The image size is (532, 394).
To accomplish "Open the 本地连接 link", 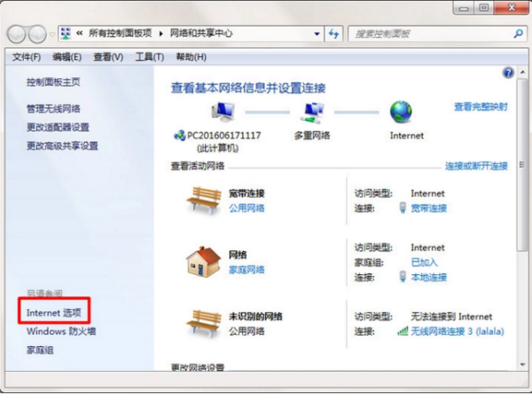I will (x=429, y=277).
